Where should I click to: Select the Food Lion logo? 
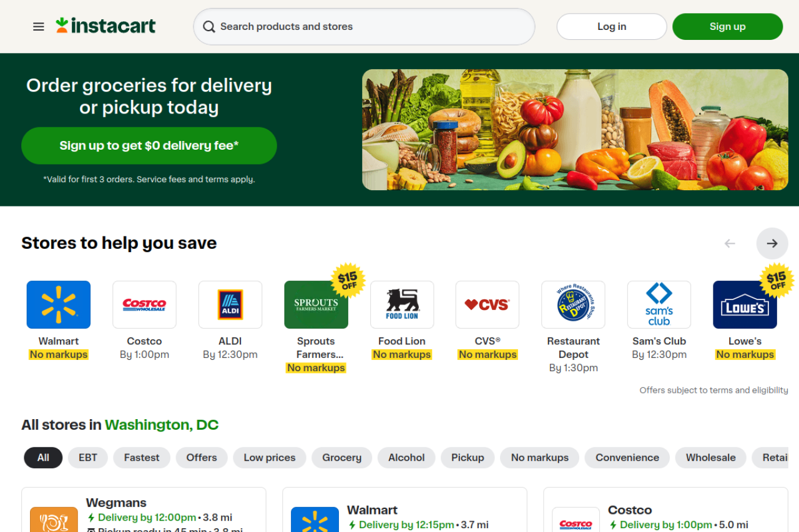[x=402, y=304]
